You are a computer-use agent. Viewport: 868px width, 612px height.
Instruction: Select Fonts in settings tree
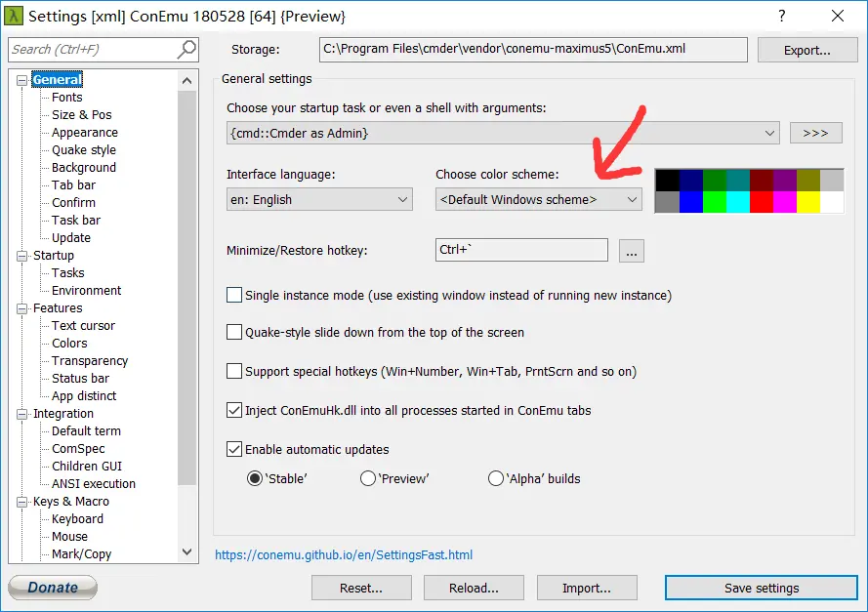coord(67,98)
